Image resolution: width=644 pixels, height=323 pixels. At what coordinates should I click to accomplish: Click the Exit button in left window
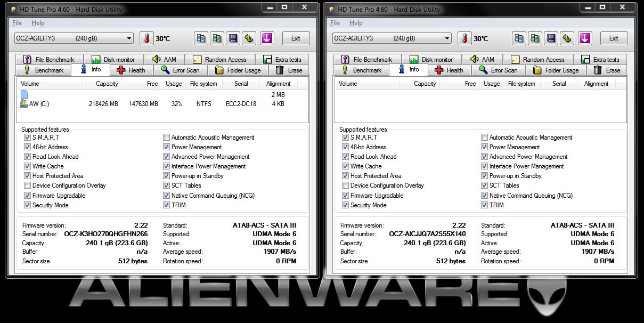pyautogui.click(x=296, y=38)
